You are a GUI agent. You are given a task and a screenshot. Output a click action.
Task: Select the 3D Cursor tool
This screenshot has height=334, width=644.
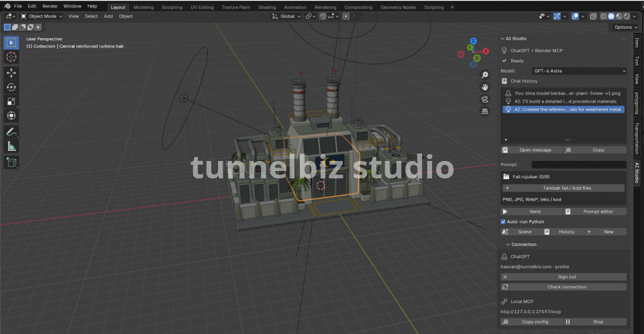pos(11,57)
